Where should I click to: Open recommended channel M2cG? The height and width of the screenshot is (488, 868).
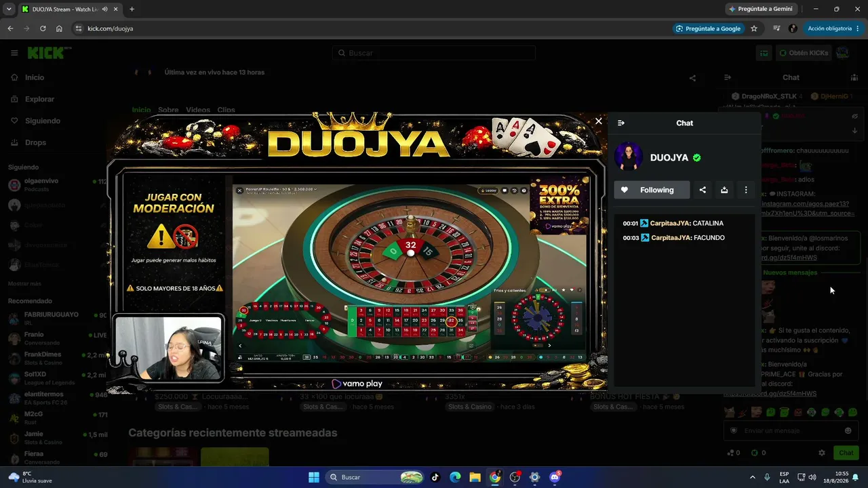58,417
